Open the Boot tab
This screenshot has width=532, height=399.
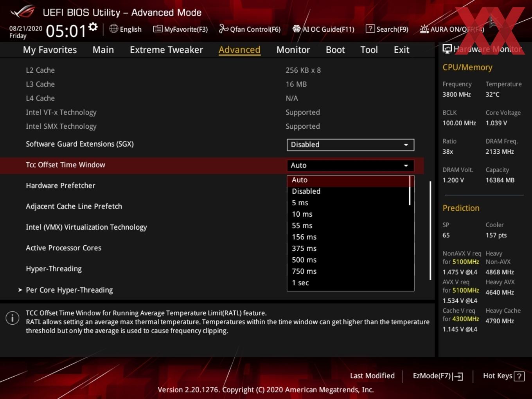(335, 50)
